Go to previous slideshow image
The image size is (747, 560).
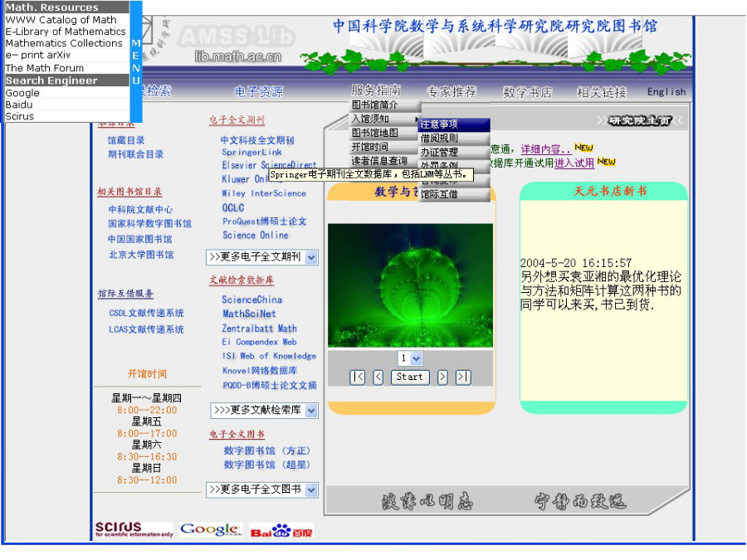(x=378, y=377)
